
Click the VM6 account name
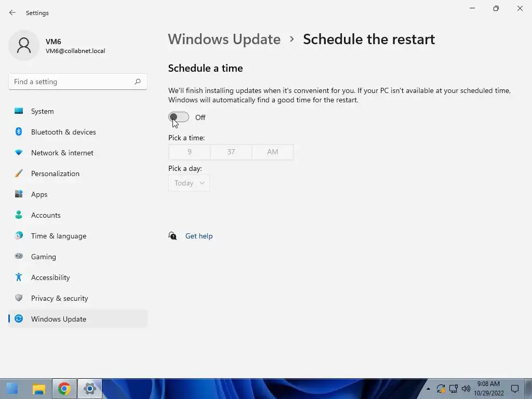click(x=54, y=42)
